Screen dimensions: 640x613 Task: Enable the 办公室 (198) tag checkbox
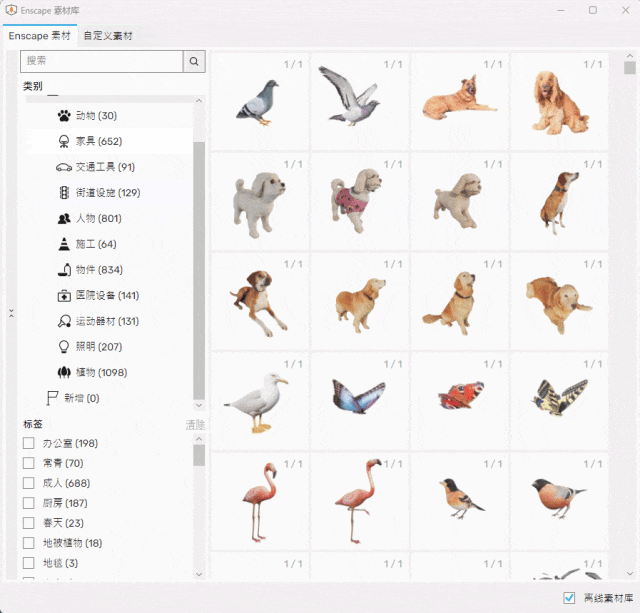[x=29, y=443]
